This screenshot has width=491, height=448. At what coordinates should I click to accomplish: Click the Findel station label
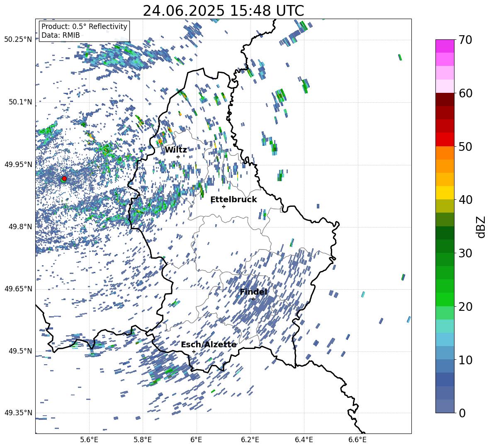pyautogui.click(x=253, y=292)
